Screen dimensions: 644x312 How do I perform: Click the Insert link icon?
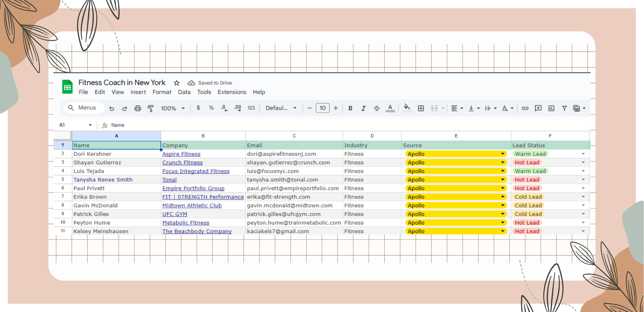525,108
